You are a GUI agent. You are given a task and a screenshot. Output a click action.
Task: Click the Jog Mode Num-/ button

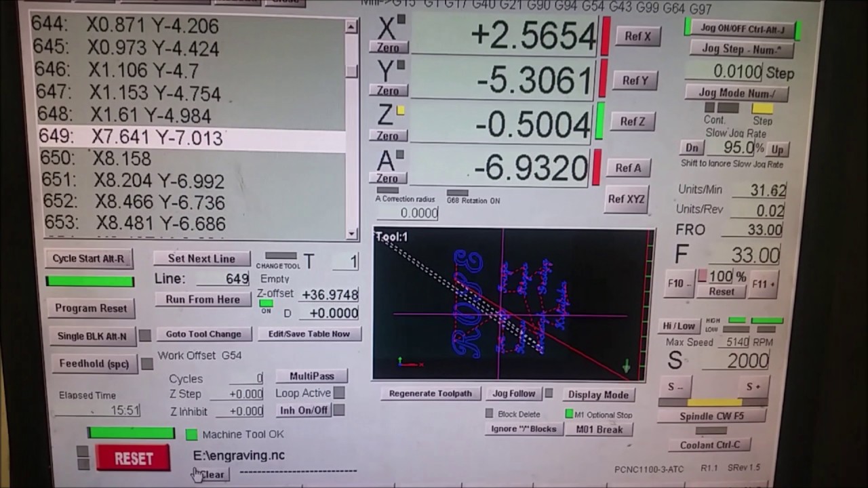point(737,93)
